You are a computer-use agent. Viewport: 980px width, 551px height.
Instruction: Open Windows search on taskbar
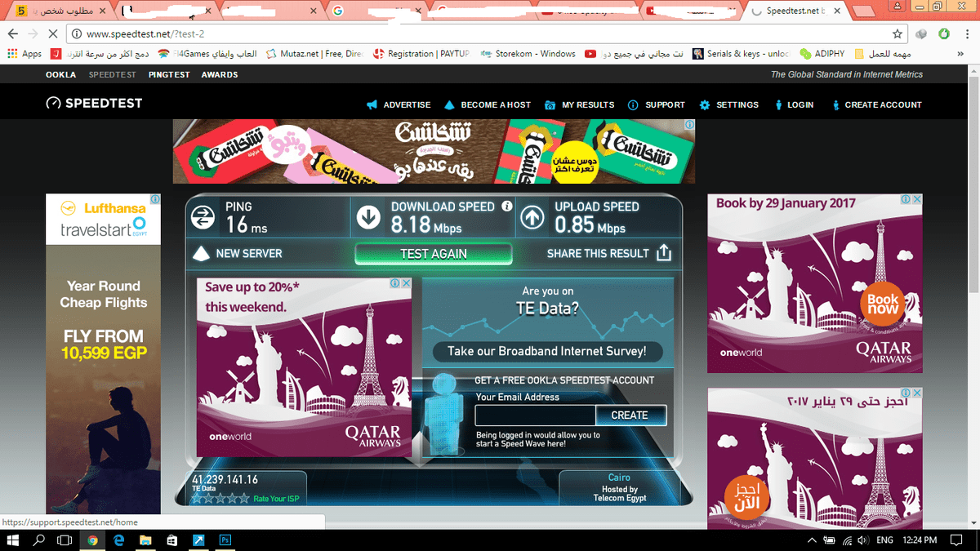click(x=38, y=540)
